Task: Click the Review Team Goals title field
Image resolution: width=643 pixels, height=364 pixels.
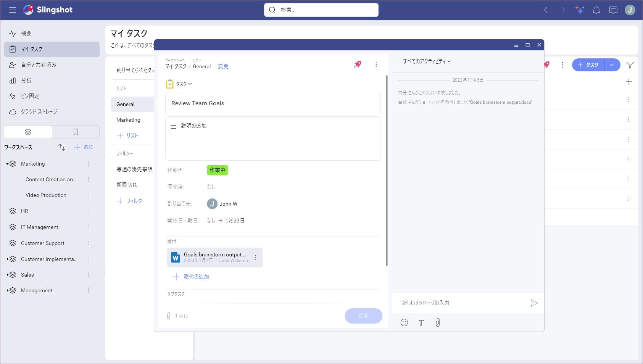Action: pyautogui.click(x=273, y=103)
